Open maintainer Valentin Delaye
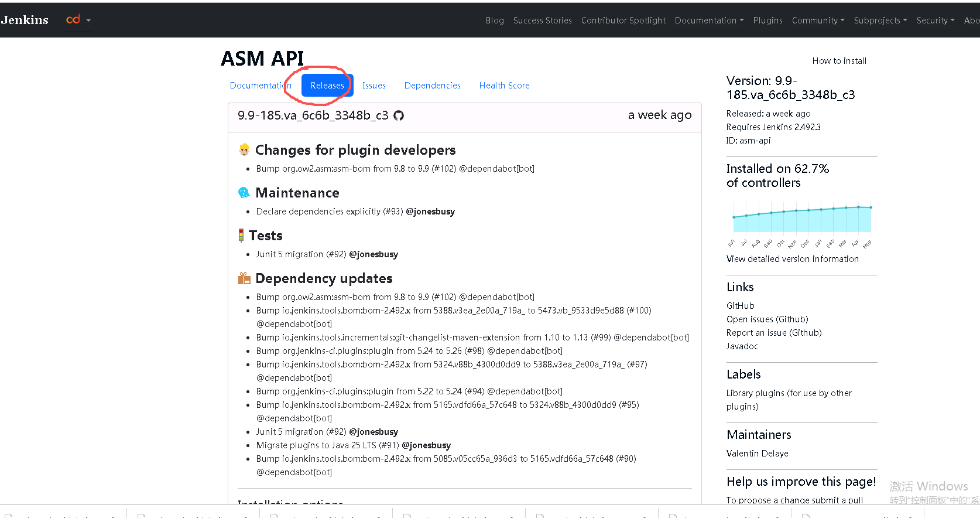 (x=757, y=454)
